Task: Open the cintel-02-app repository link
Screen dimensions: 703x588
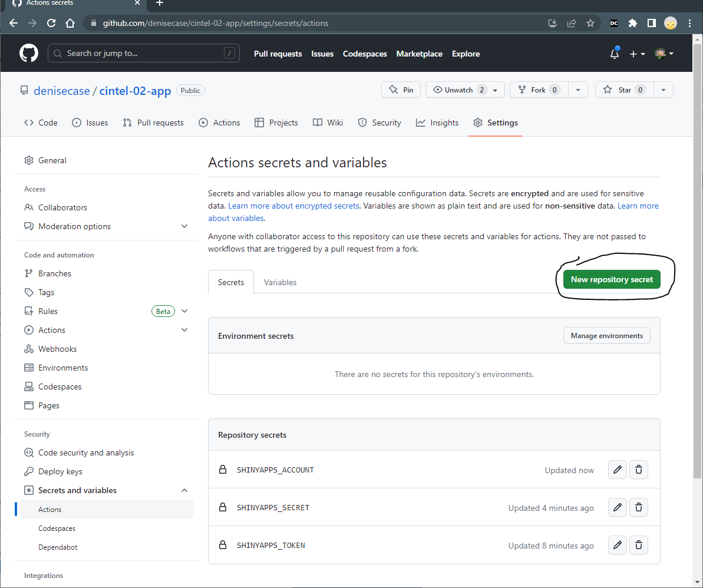Action: 135,91
